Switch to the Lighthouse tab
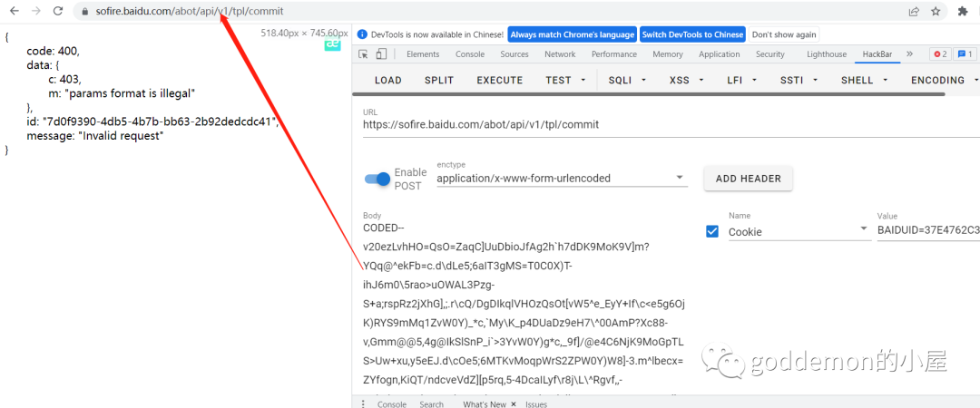The image size is (980, 408). coord(827,54)
